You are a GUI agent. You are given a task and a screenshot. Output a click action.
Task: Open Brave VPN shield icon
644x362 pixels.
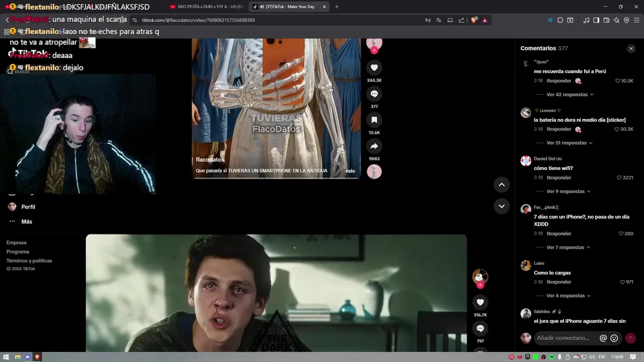tap(626, 20)
